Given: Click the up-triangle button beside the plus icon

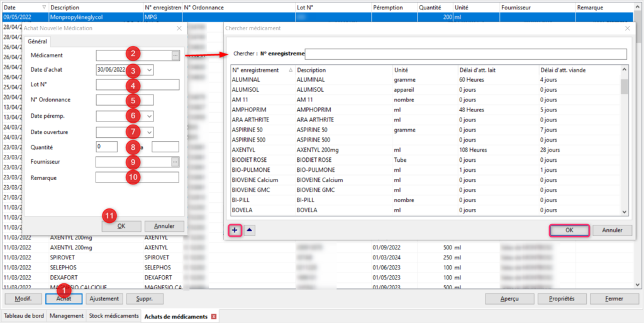Looking at the screenshot, I should 250,230.
